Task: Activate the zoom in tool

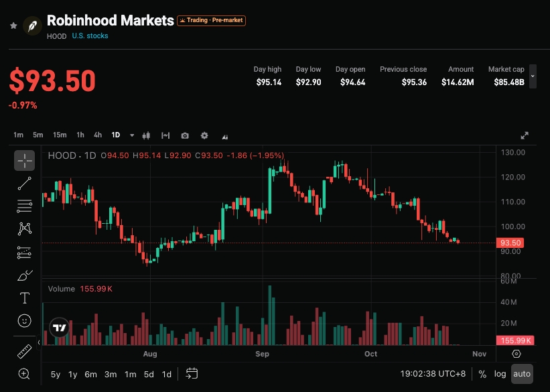Action: (x=24, y=374)
